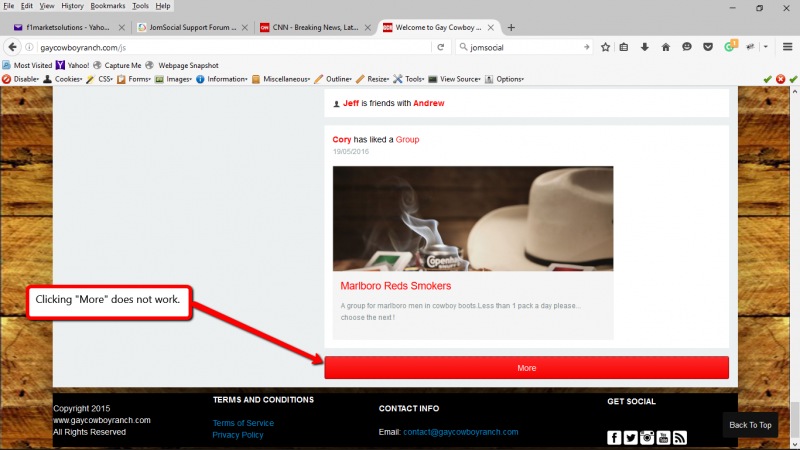Expand the Disable developer menu

pyautogui.click(x=20, y=79)
